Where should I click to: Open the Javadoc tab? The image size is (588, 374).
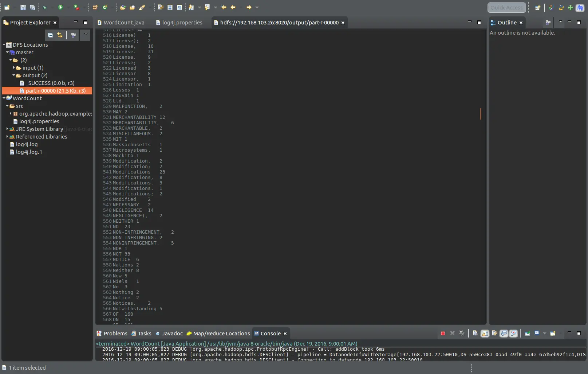point(169,333)
